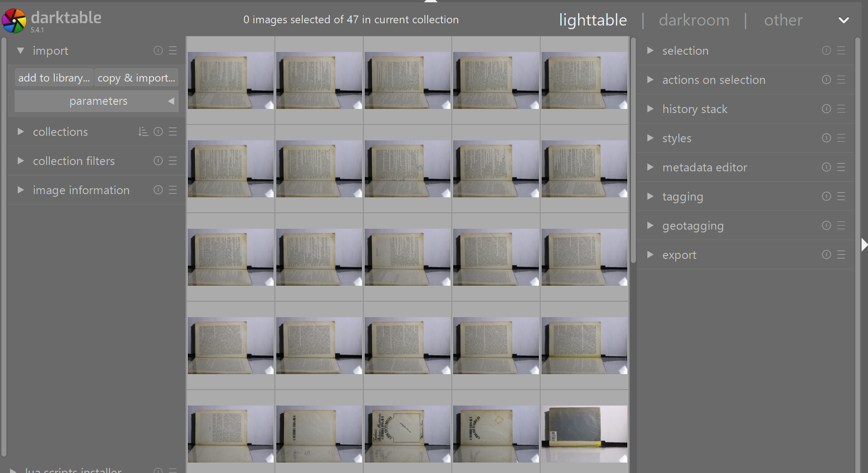
Task: Reset the import module parameters icon
Action: pos(158,51)
